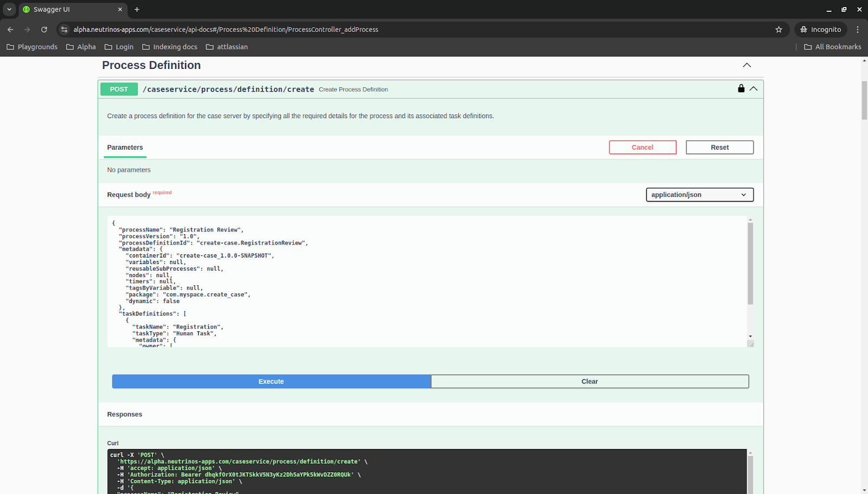This screenshot has height=494, width=868.
Task: Open the Indexing docs bookmark folder
Action: [x=170, y=47]
